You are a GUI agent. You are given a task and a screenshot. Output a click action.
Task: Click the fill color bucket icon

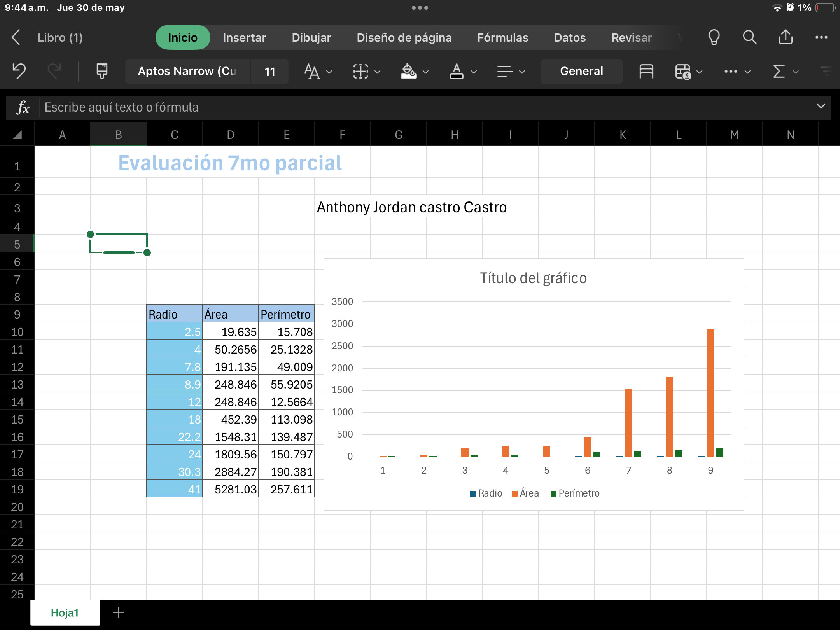coord(409,72)
